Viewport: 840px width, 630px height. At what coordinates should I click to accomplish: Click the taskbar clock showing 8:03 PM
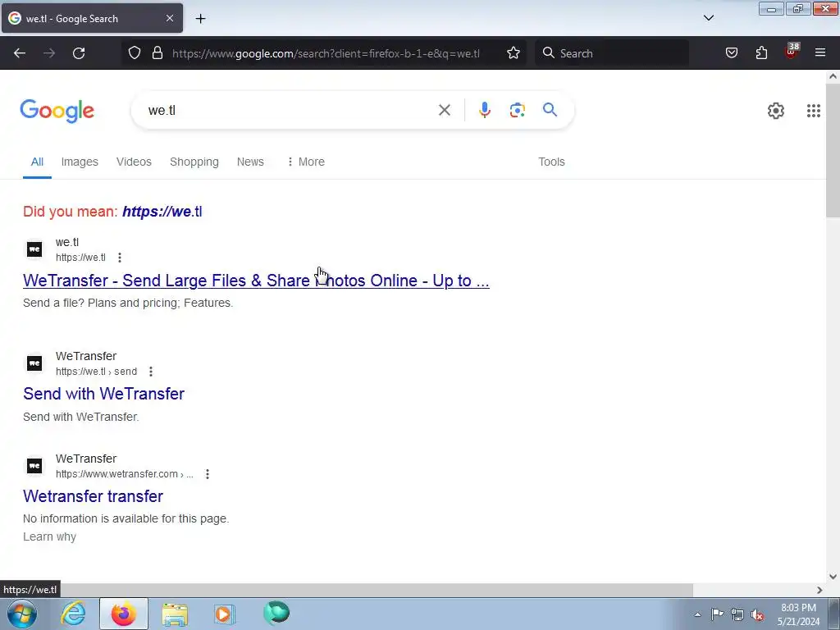click(x=798, y=614)
